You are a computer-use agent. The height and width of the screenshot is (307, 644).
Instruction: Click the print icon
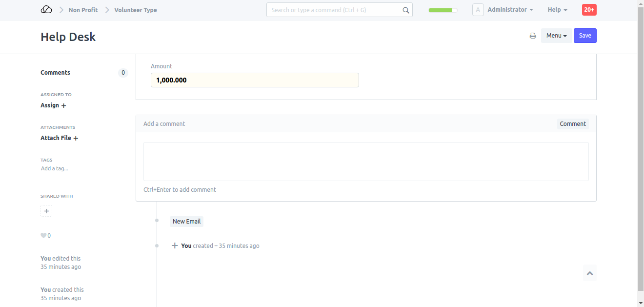pos(533,36)
